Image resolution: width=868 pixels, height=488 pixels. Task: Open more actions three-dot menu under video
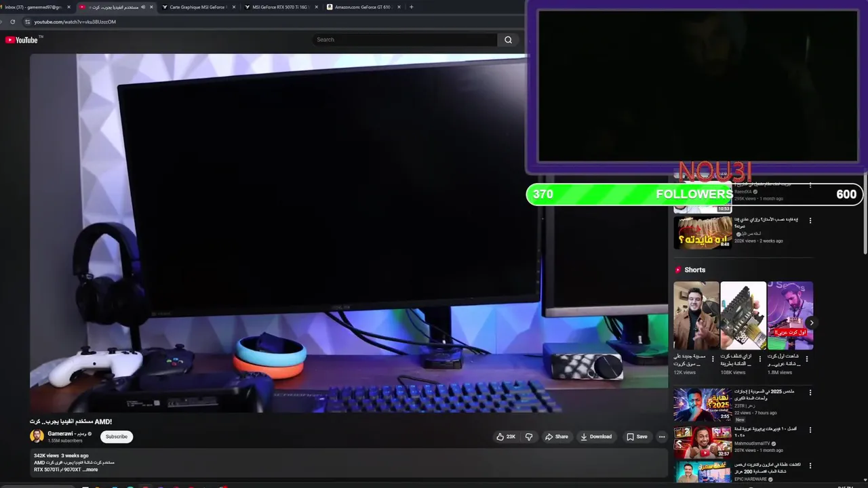pos(662,436)
